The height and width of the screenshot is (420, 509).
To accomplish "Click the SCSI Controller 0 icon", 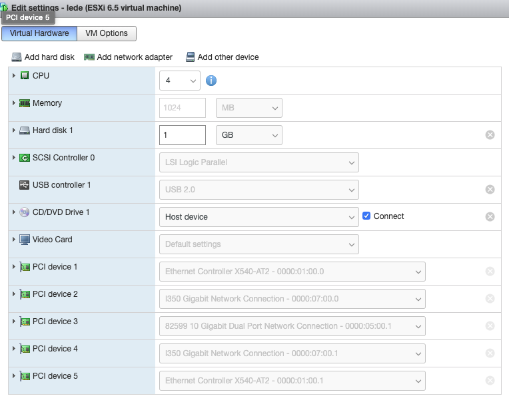I will (x=25, y=158).
